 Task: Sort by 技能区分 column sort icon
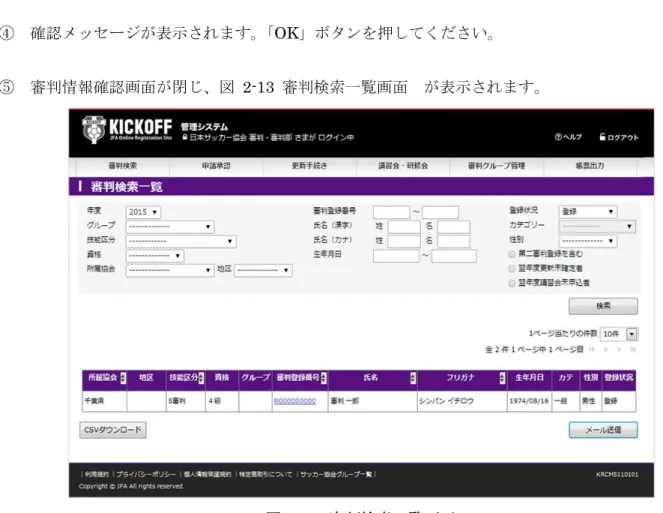[201, 378]
